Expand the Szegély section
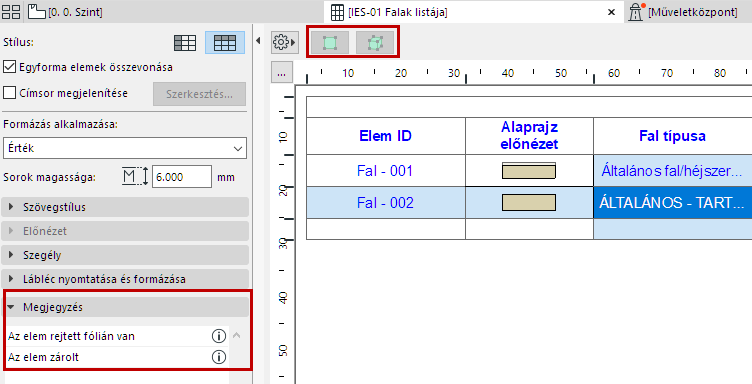The image size is (752, 384). pos(126,255)
